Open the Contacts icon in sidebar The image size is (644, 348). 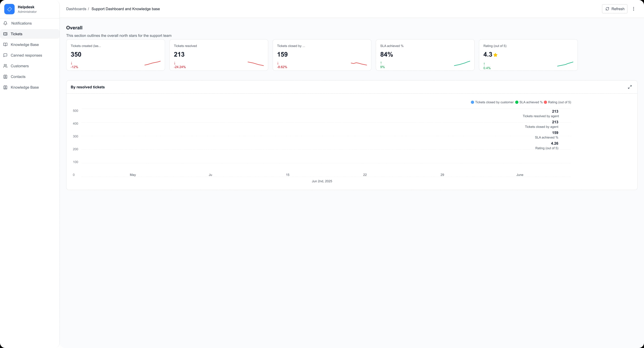[6, 76]
